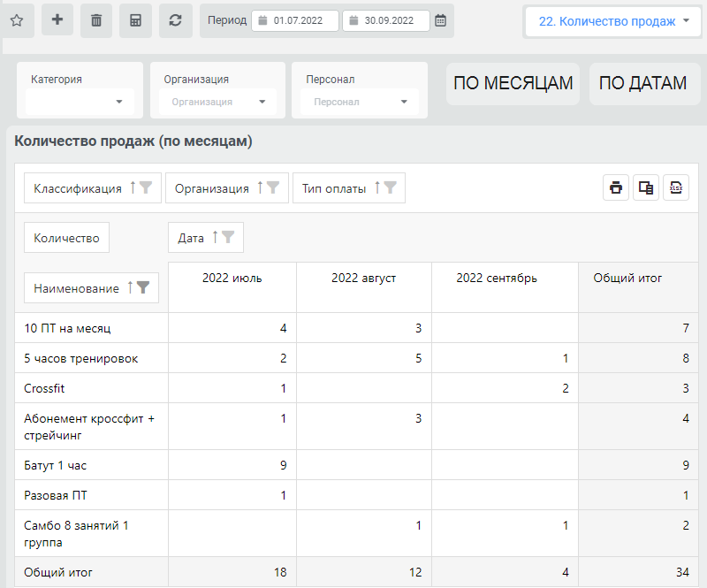The height and width of the screenshot is (588, 707).
Task: Click the Количество data field
Action: tap(66, 237)
